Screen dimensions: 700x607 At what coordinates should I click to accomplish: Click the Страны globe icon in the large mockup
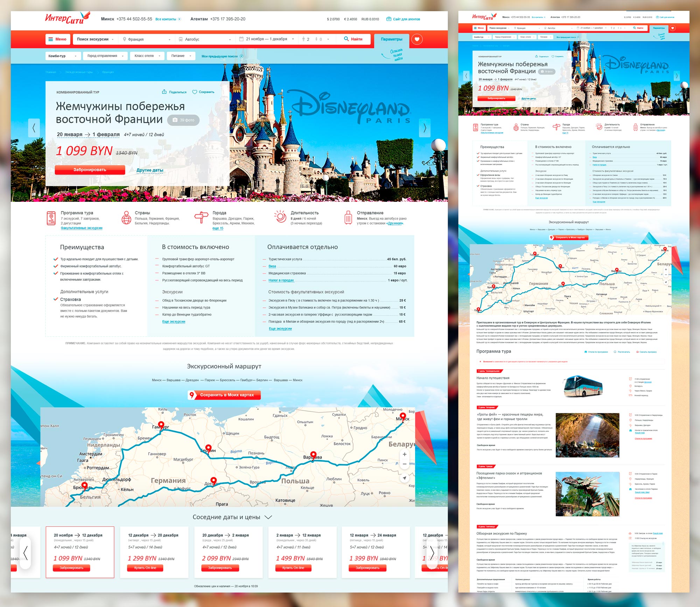126,218
